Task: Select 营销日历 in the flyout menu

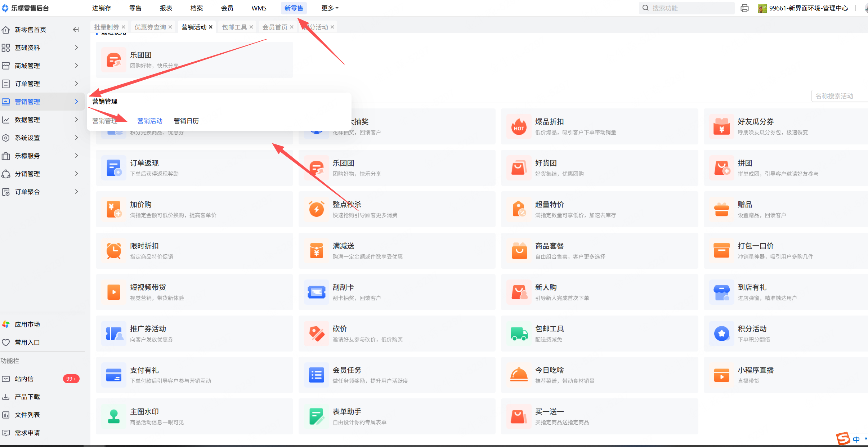Action: 186,121
